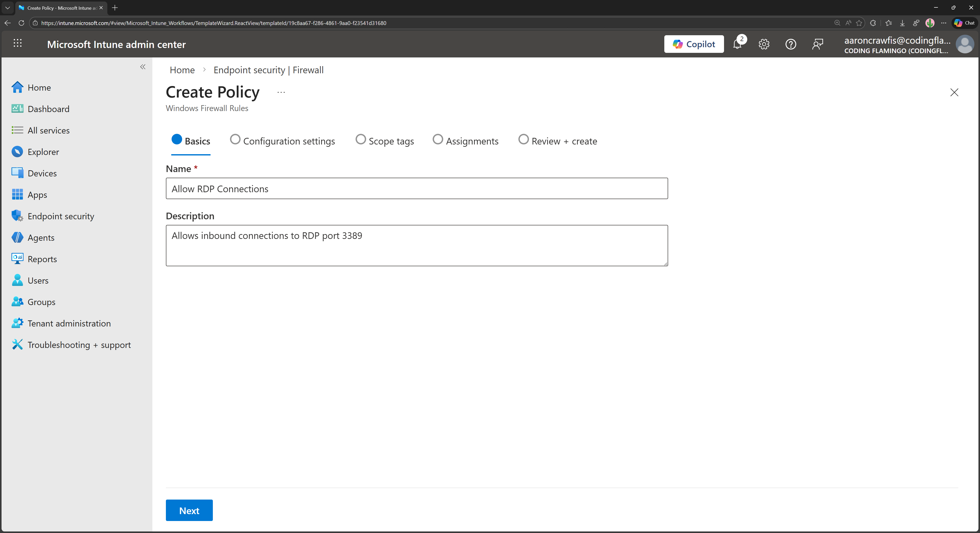Open the feedback panel
Screen dimensions: 980x533
tap(817, 44)
